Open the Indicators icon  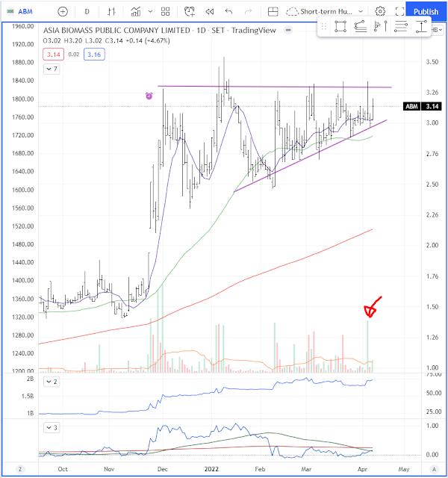(x=136, y=12)
